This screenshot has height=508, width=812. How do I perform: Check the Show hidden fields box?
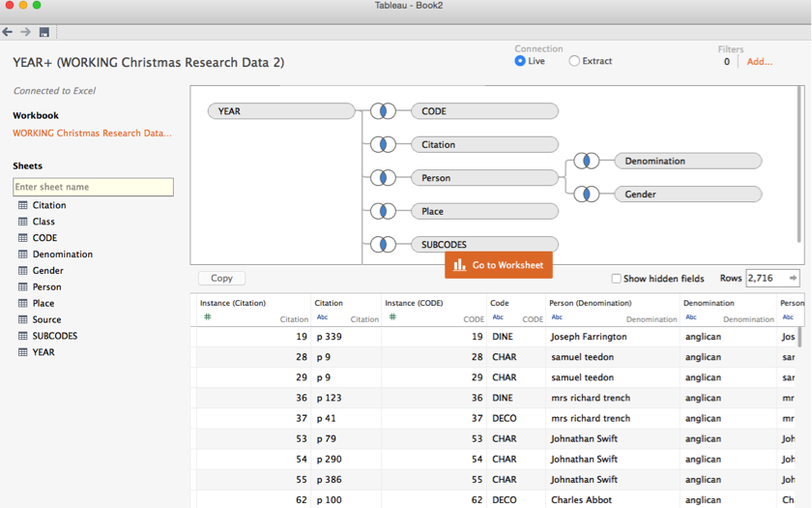click(617, 279)
